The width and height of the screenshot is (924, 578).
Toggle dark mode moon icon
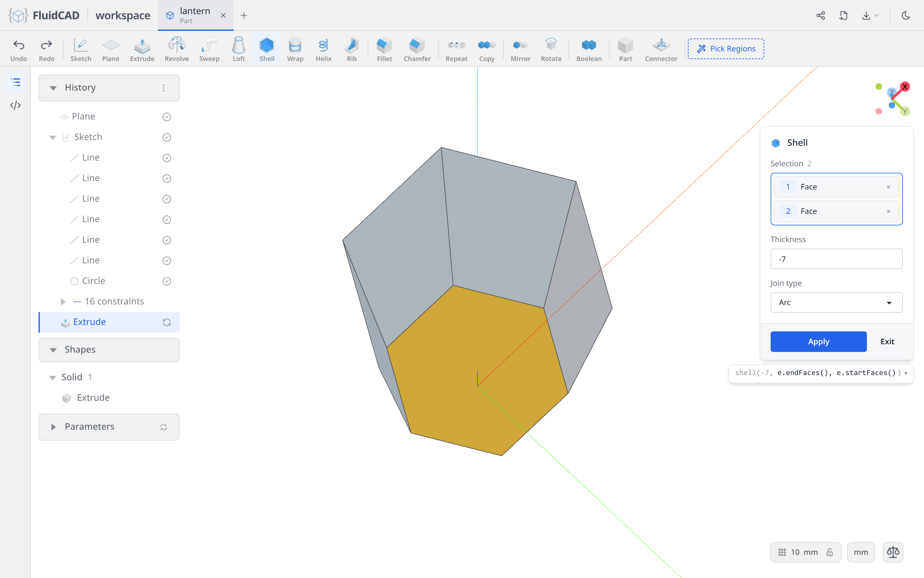[x=906, y=15]
